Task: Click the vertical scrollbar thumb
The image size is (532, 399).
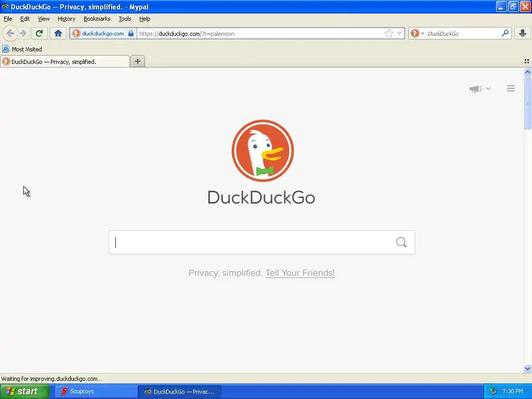Action: click(x=527, y=103)
